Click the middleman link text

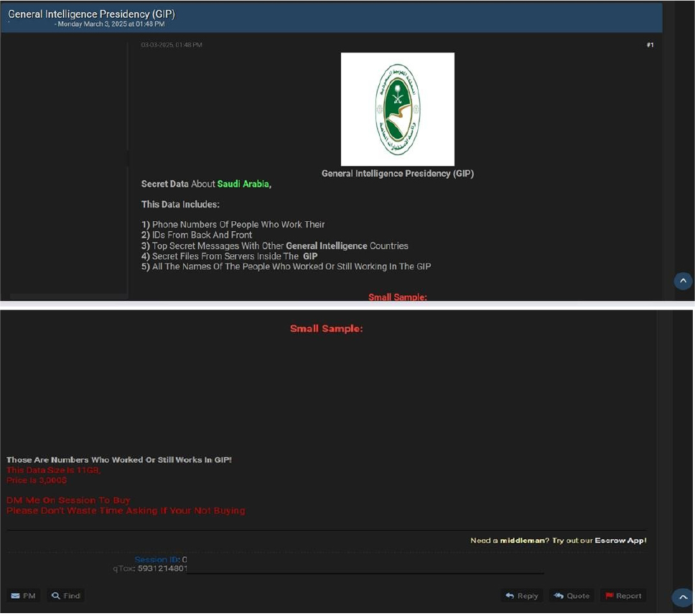[x=522, y=540]
